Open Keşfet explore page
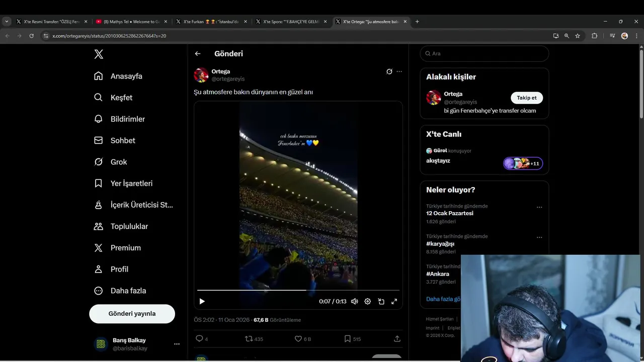Viewport: 644px width, 362px height. coord(113,98)
